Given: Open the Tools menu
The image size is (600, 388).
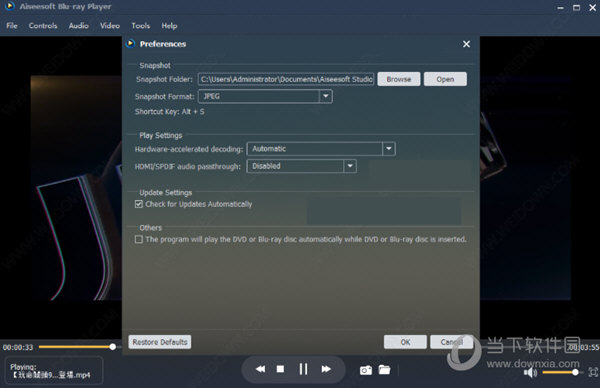Looking at the screenshot, I should [x=140, y=26].
